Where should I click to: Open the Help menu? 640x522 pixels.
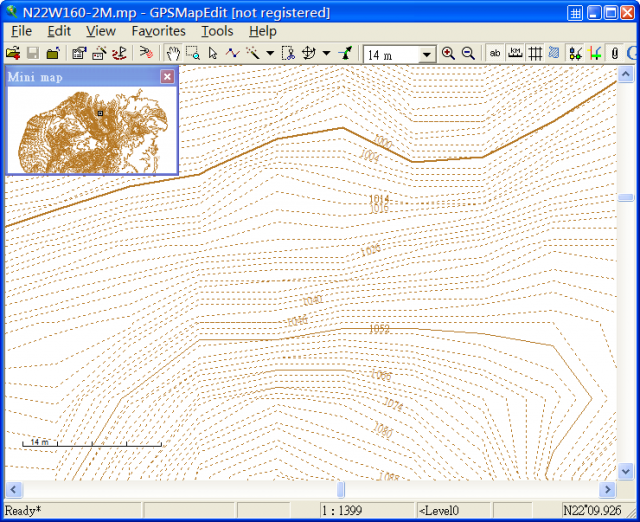click(263, 31)
